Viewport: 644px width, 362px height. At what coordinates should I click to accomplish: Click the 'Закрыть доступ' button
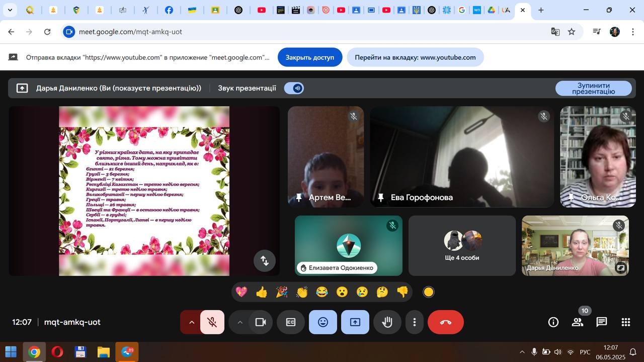click(x=310, y=57)
